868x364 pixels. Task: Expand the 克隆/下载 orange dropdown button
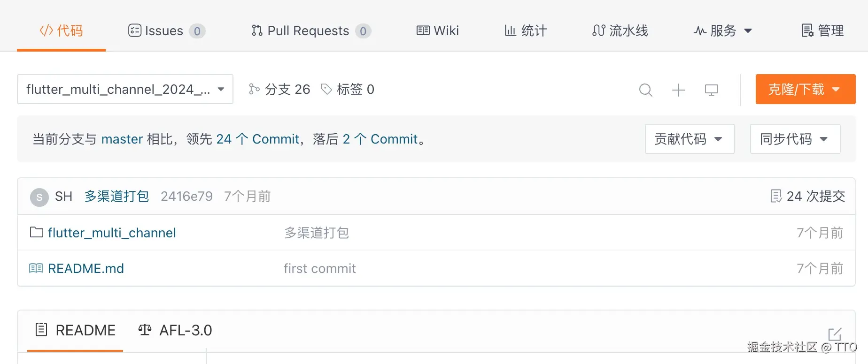click(x=805, y=89)
